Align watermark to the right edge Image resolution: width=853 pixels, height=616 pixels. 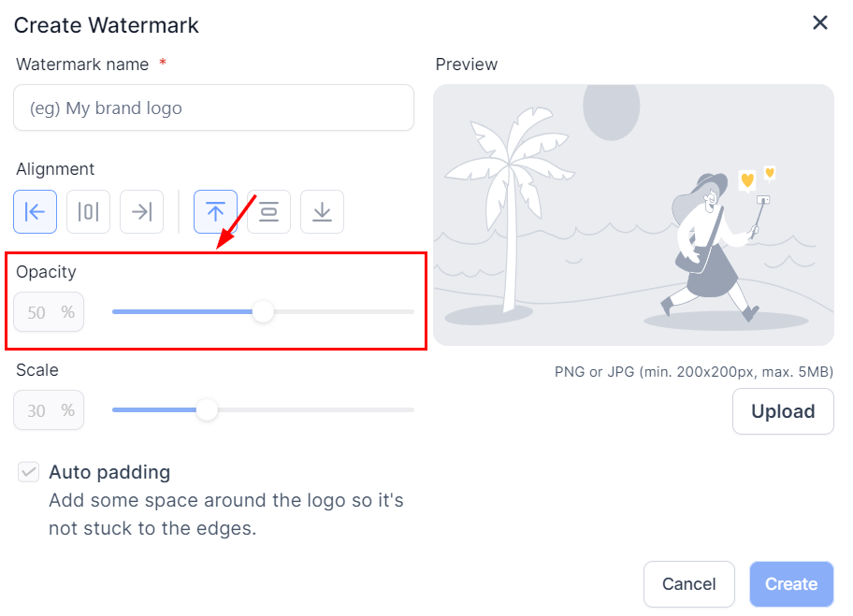[141, 212]
